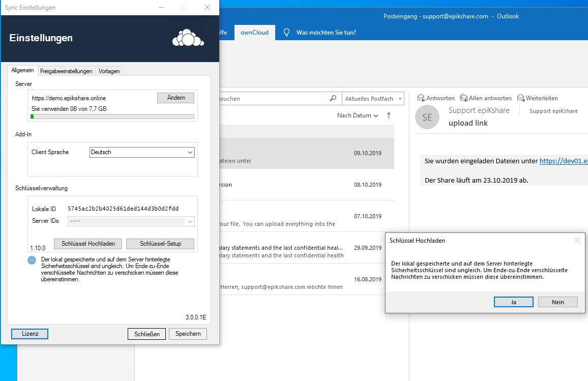Image resolution: width=588 pixels, height=381 pixels.
Task: Click the Schlüssel Hochladen button in settings
Action: click(x=88, y=244)
